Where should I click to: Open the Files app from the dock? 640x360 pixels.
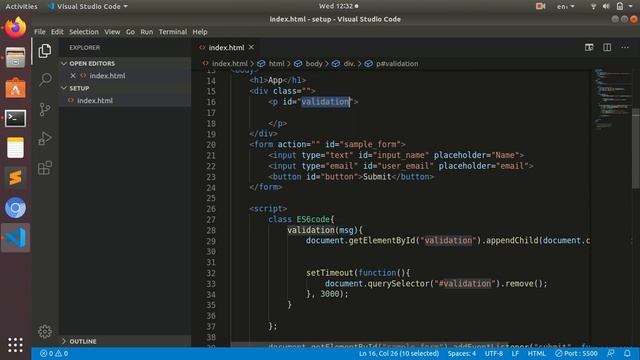pos(16,57)
